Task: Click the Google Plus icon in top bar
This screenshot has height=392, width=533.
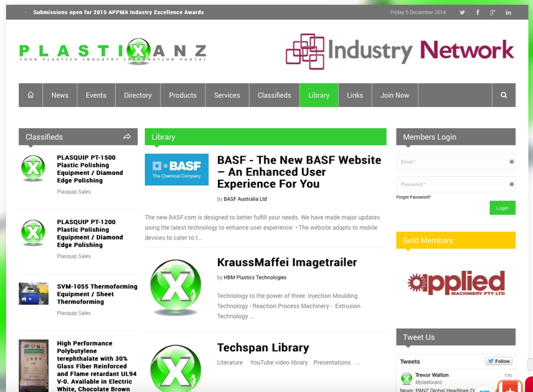Action: click(x=493, y=12)
